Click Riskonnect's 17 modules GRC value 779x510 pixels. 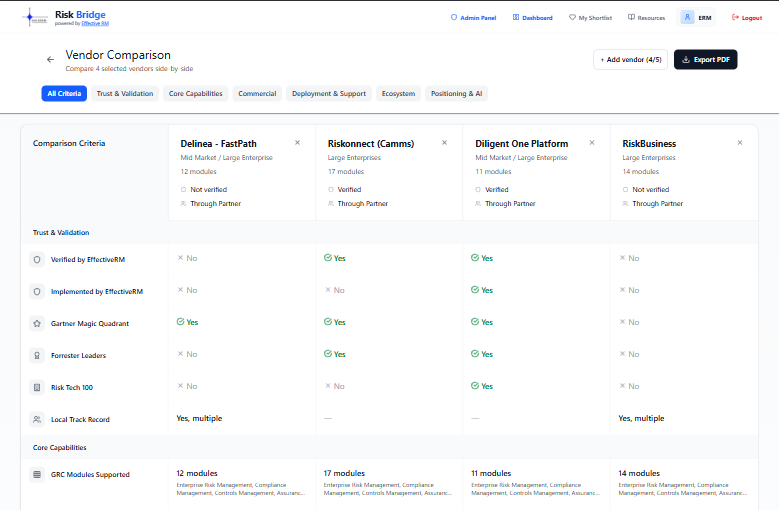344,473
